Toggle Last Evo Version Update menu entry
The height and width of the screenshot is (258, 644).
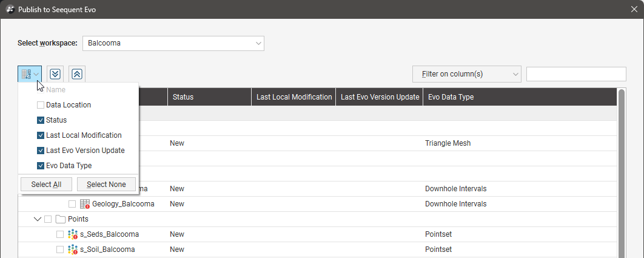click(x=41, y=151)
